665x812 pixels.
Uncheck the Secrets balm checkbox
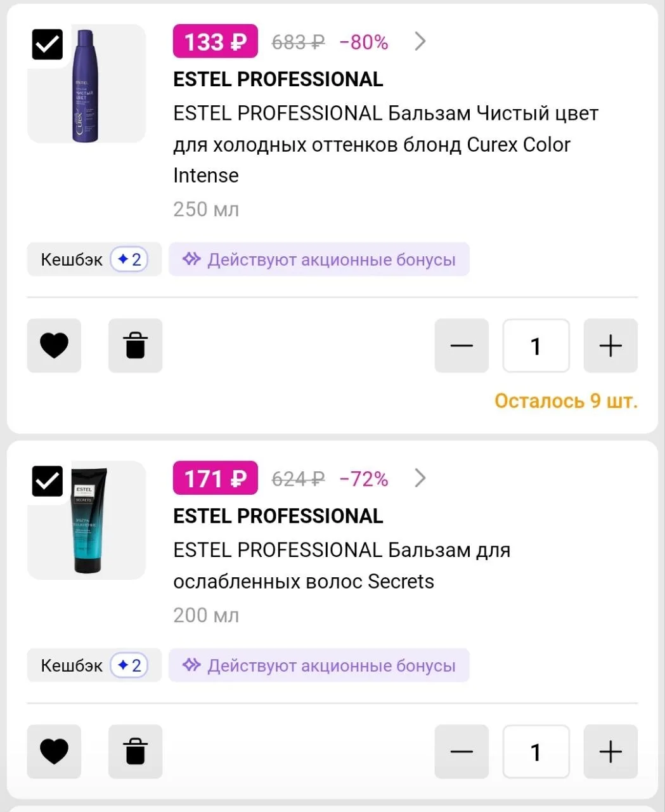[x=48, y=481]
